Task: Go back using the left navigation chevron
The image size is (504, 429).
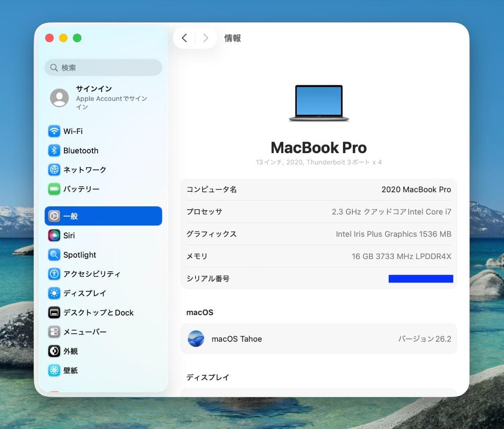Action: (184, 38)
